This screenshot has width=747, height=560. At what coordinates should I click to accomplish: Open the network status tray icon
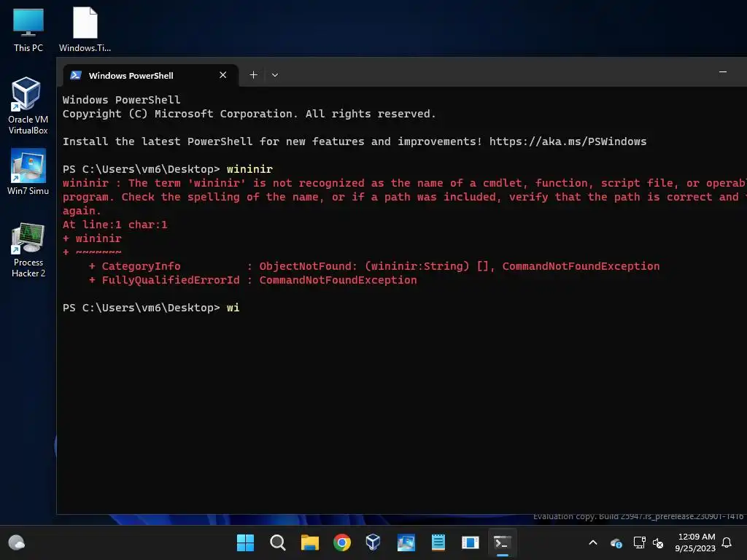[x=639, y=542]
